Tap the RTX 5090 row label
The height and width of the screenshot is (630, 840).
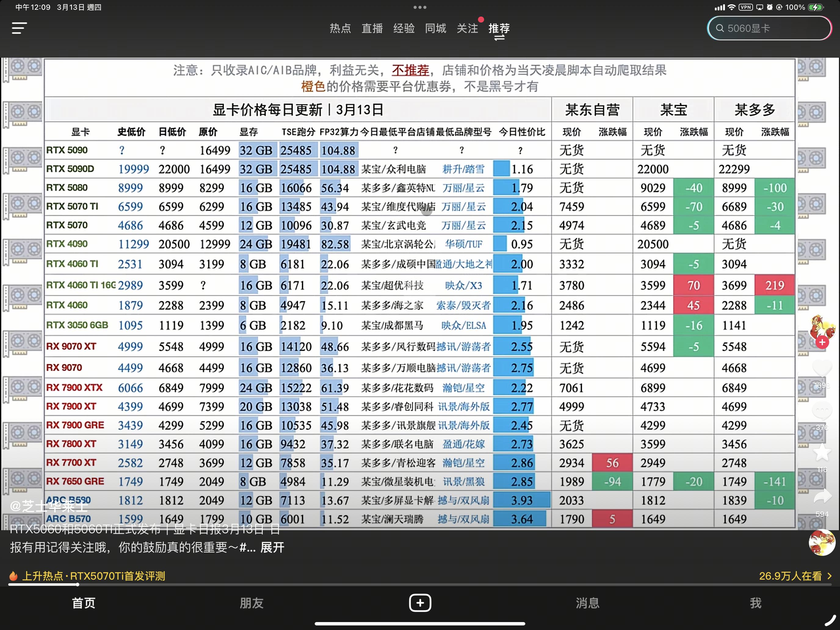point(67,150)
